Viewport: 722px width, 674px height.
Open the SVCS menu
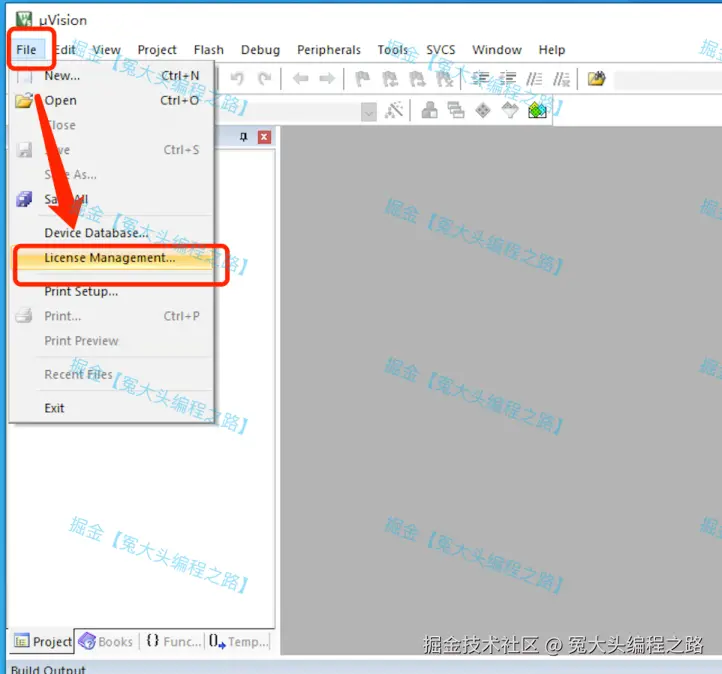[441, 50]
